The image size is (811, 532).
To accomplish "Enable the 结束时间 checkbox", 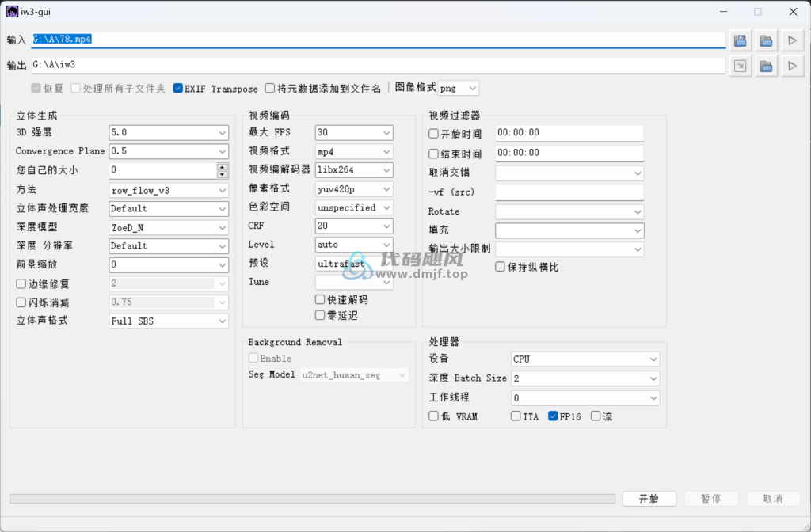I will 433,154.
